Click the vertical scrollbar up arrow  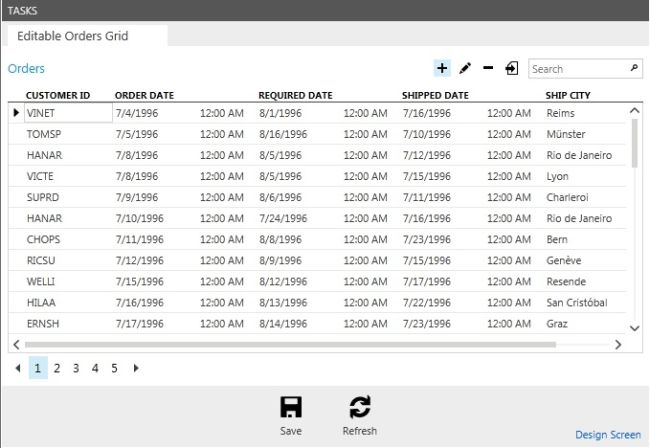[x=634, y=110]
